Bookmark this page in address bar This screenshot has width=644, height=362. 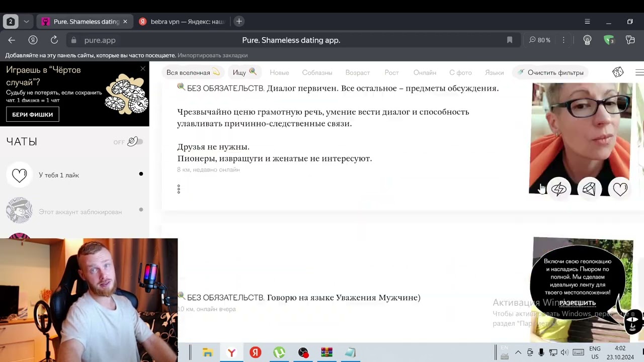click(x=510, y=40)
